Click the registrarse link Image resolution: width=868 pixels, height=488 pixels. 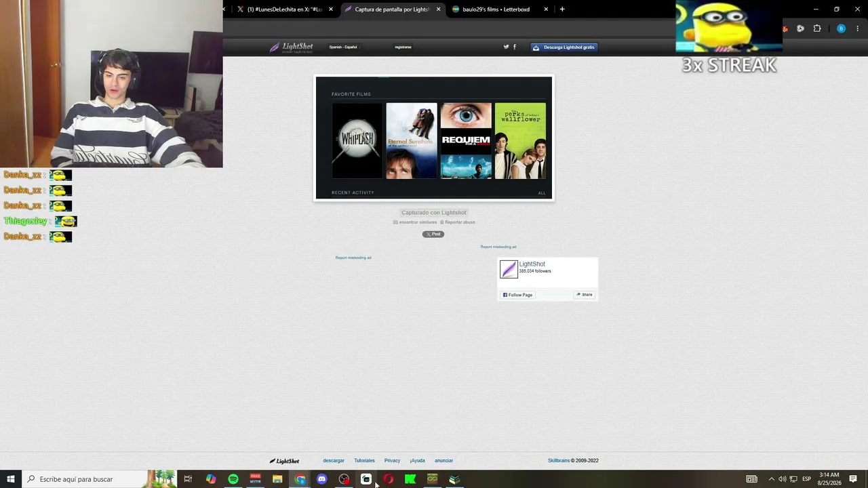tap(403, 47)
